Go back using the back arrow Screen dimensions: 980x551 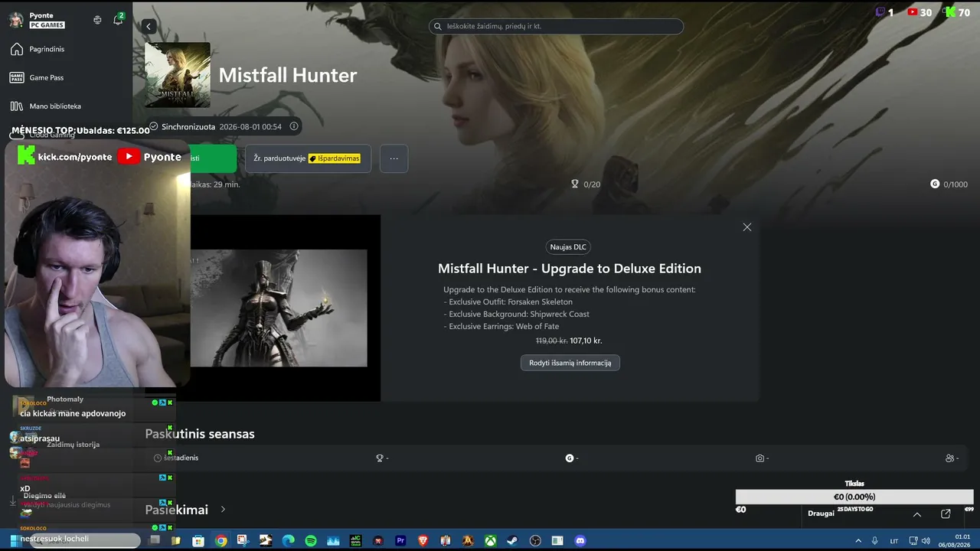pos(149,26)
